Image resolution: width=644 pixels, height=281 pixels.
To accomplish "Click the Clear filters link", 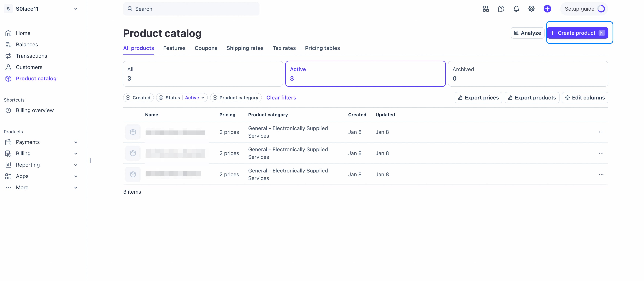I will click(x=281, y=98).
